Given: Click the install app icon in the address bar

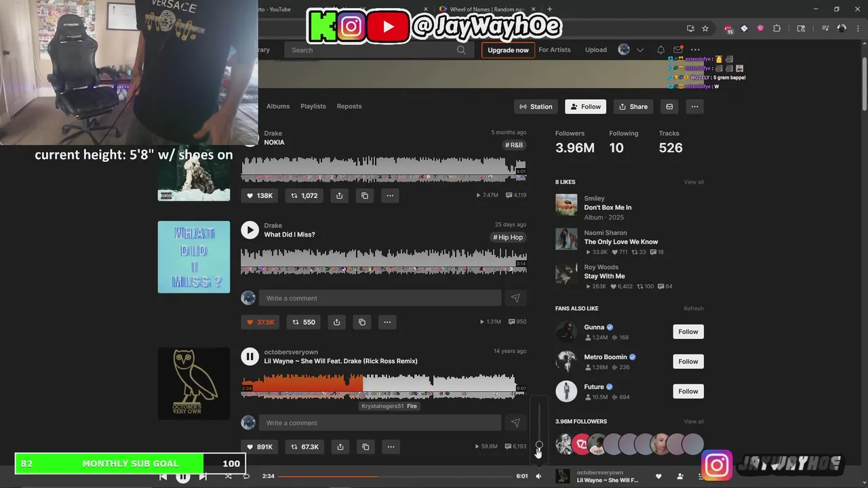Looking at the screenshot, I should click(690, 28).
